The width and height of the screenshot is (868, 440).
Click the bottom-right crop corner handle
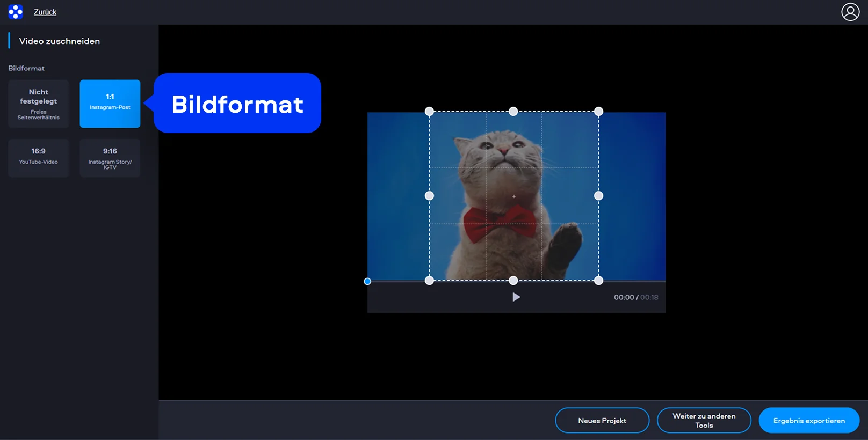click(598, 280)
